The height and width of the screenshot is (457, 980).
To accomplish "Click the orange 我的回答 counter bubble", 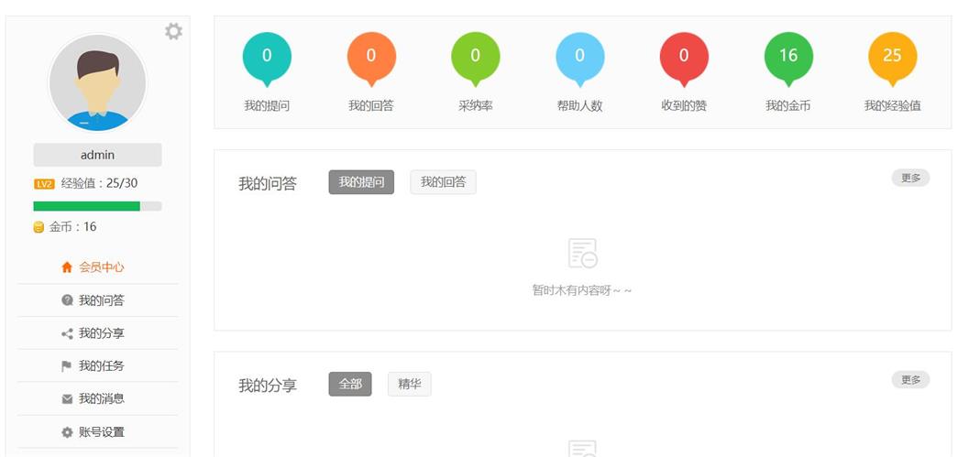I will point(371,59).
